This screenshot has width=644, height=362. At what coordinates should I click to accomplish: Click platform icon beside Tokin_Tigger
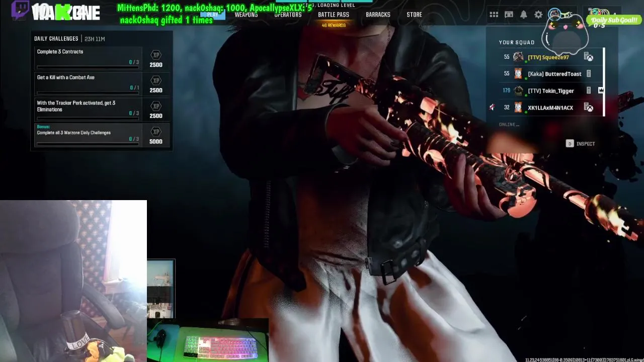click(589, 91)
